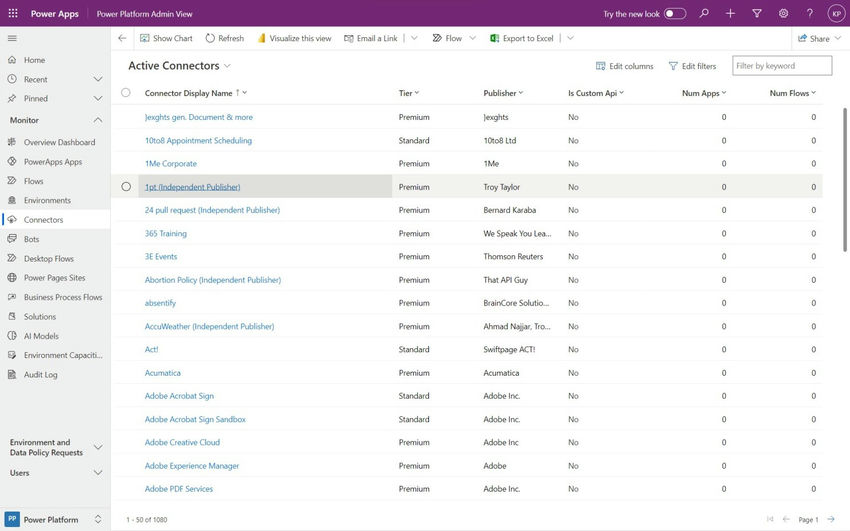This screenshot has width=850, height=531.
Task: Expand the Active Connectors view dropdown
Action: [x=228, y=66]
